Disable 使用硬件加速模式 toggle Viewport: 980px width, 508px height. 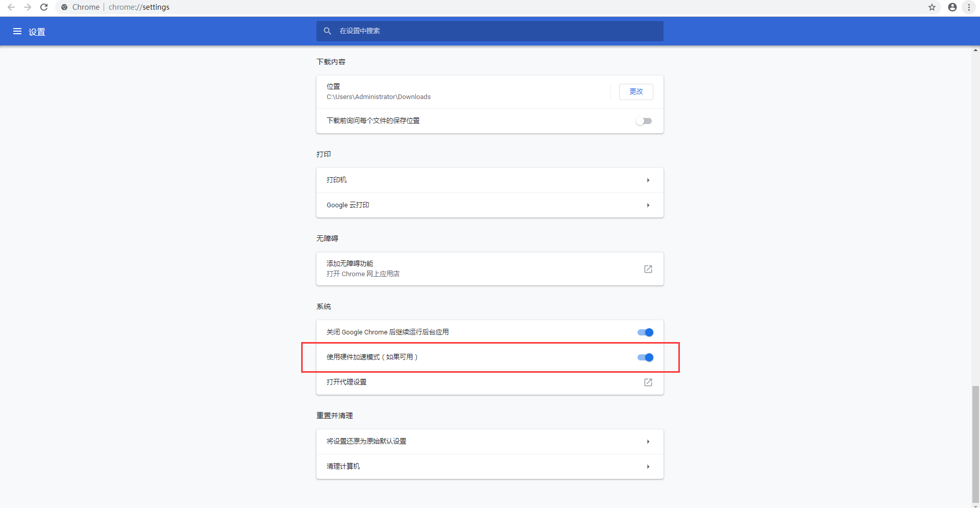coord(645,357)
